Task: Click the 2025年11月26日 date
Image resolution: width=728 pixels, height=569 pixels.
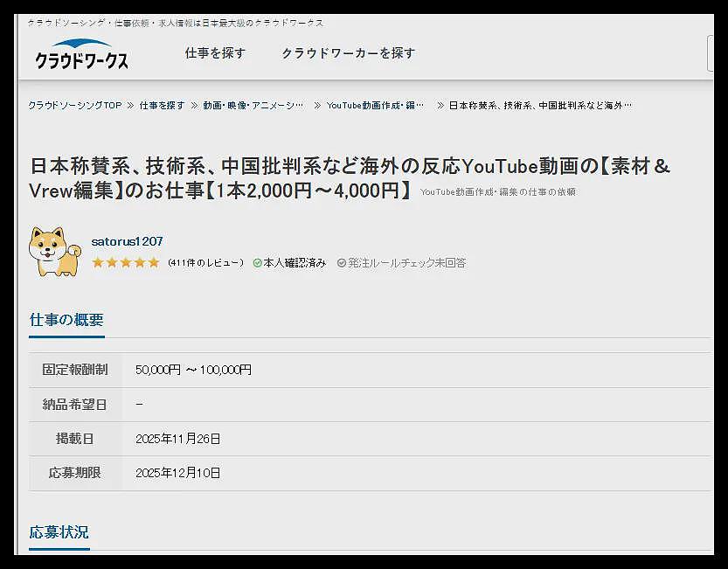Action: coord(177,439)
